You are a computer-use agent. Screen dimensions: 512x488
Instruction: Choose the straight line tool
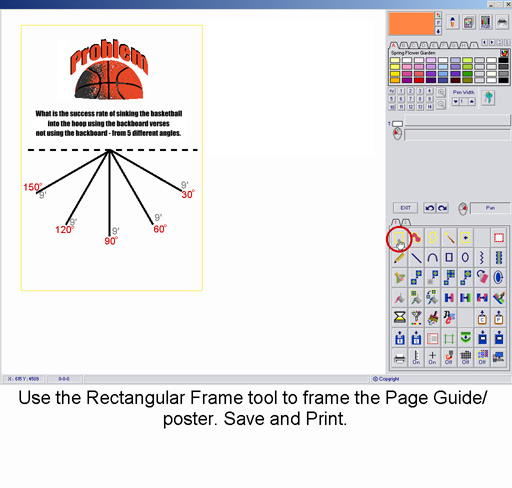(x=416, y=257)
